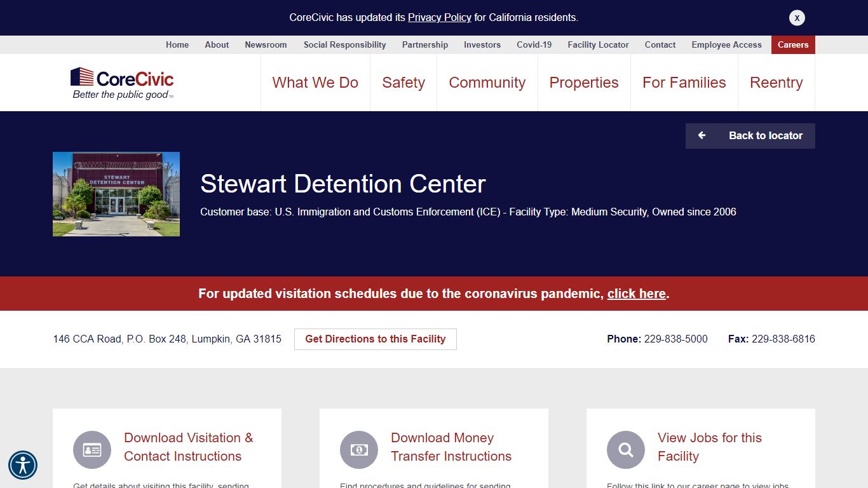Image resolution: width=868 pixels, height=488 pixels.
Task: Click the fax number 229-838-6816
Action: click(783, 339)
